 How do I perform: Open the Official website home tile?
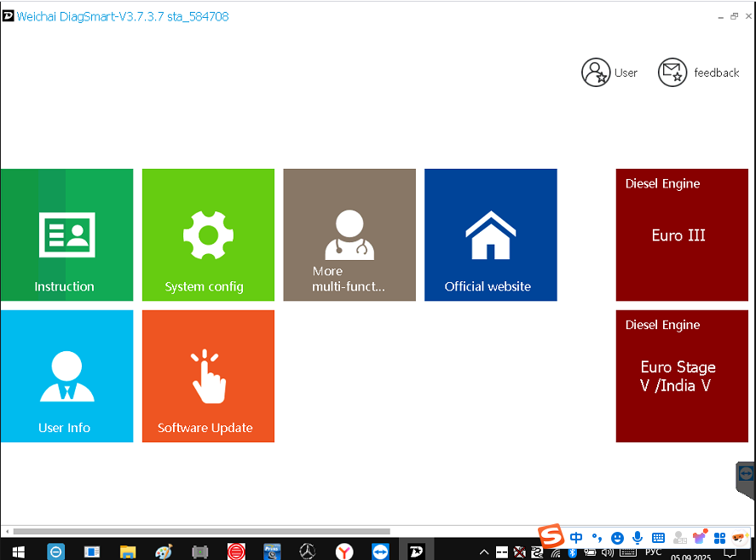point(491,235)
